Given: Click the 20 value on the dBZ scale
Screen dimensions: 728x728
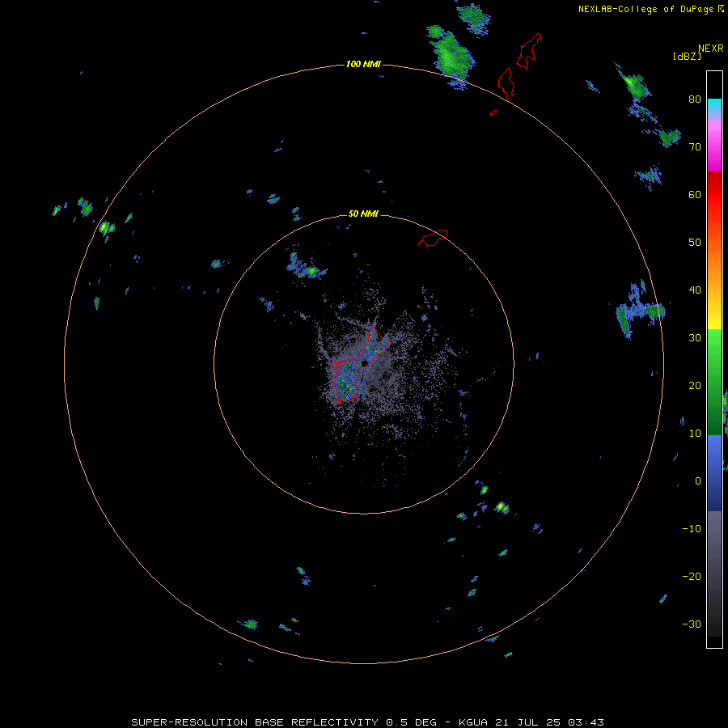Looking at the screenshot, I should click(695, 385).
